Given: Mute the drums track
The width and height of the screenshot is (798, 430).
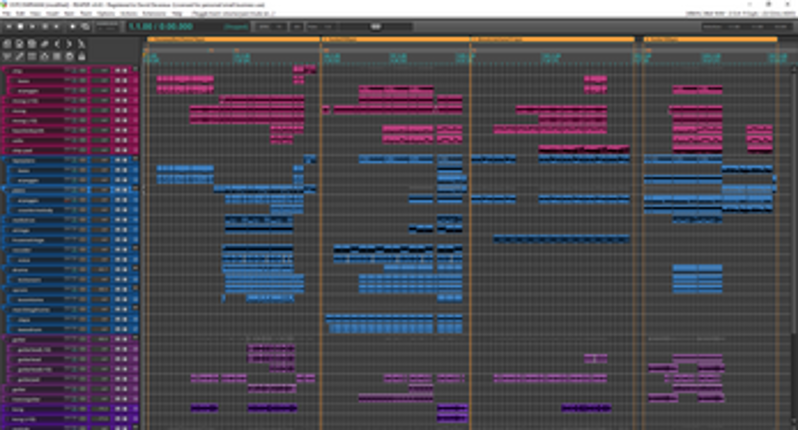Looking at the screenshot, I should coord(118,270).
